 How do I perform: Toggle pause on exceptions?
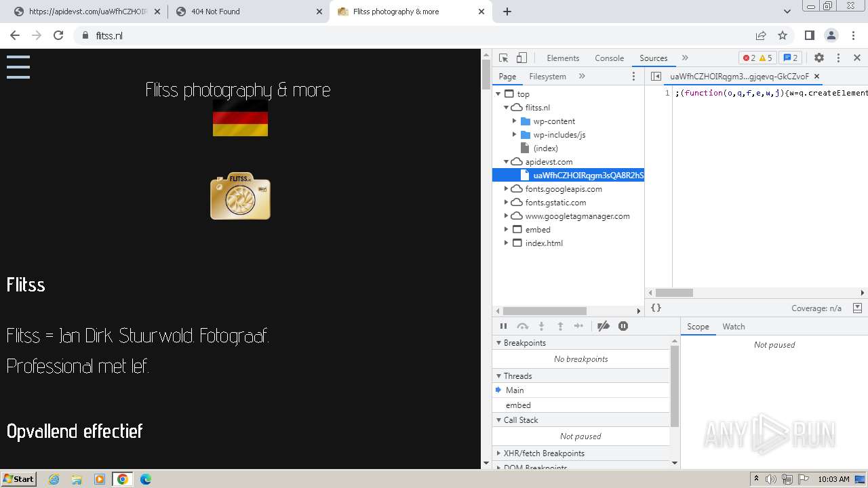[x=623, y=327]
